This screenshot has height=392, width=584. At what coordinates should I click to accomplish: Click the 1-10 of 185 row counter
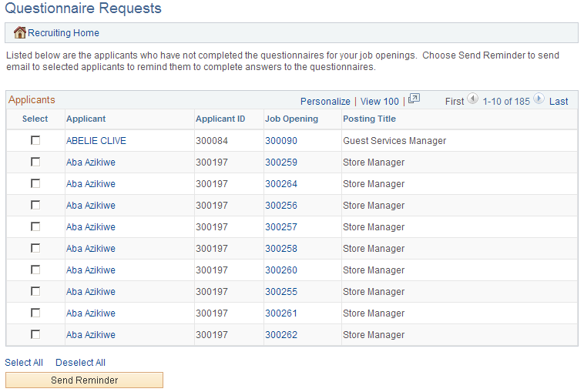click(506, 101)
